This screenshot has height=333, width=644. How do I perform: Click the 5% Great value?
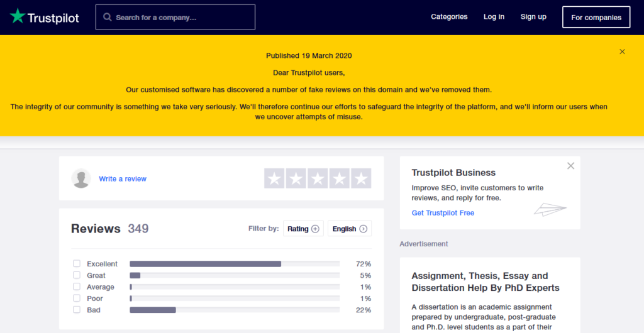(365, 275)
